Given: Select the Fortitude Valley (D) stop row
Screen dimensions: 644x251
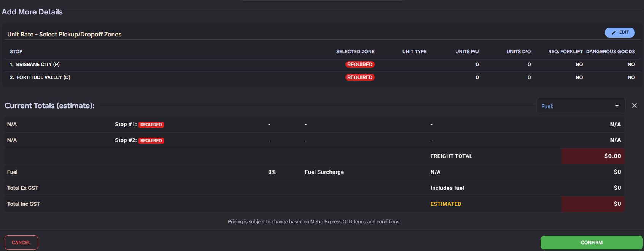Looking at the screenshot, I should pos(322,77).
